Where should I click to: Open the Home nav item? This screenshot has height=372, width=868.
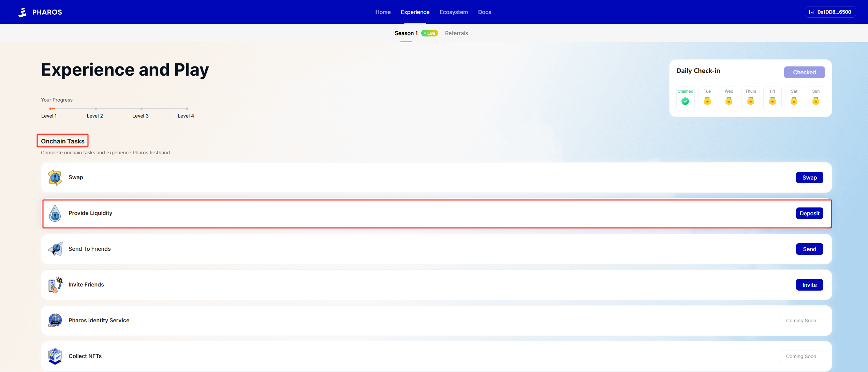coord(383,12)
